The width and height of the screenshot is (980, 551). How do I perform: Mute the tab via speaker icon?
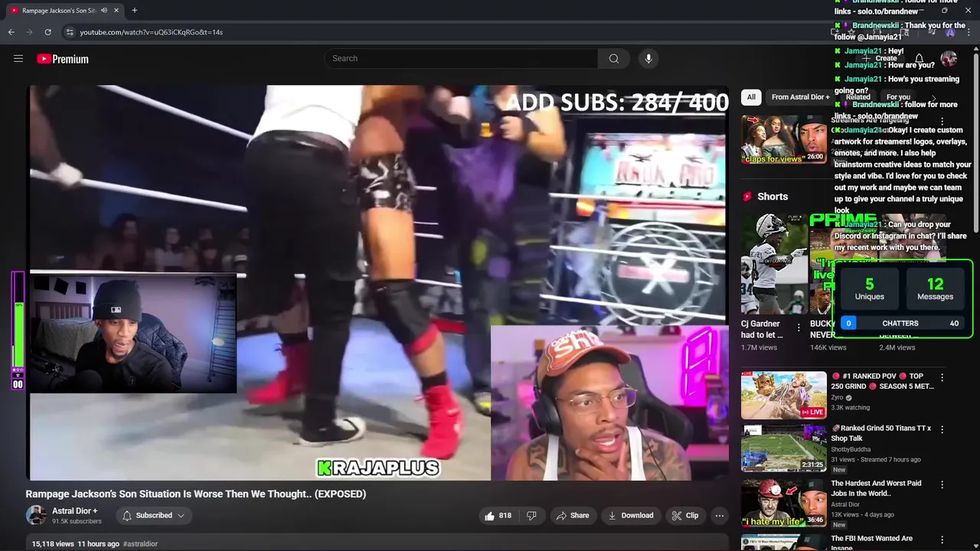103,10
